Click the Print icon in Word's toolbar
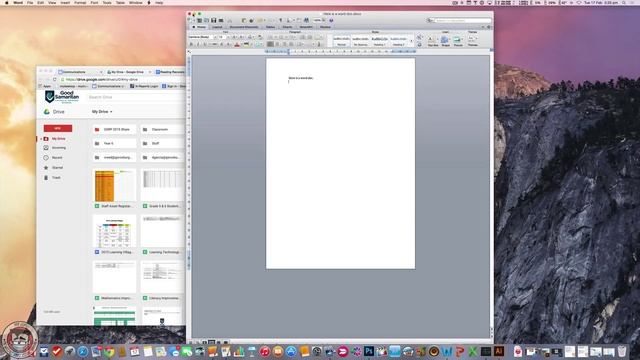The image size is (640, 360). [221, 20]
